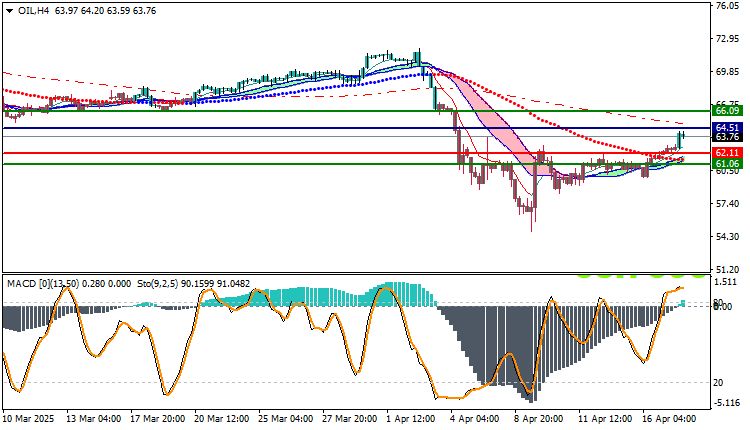Click the 54.30 price scale value
750x430 pixels.
point(727,237)
